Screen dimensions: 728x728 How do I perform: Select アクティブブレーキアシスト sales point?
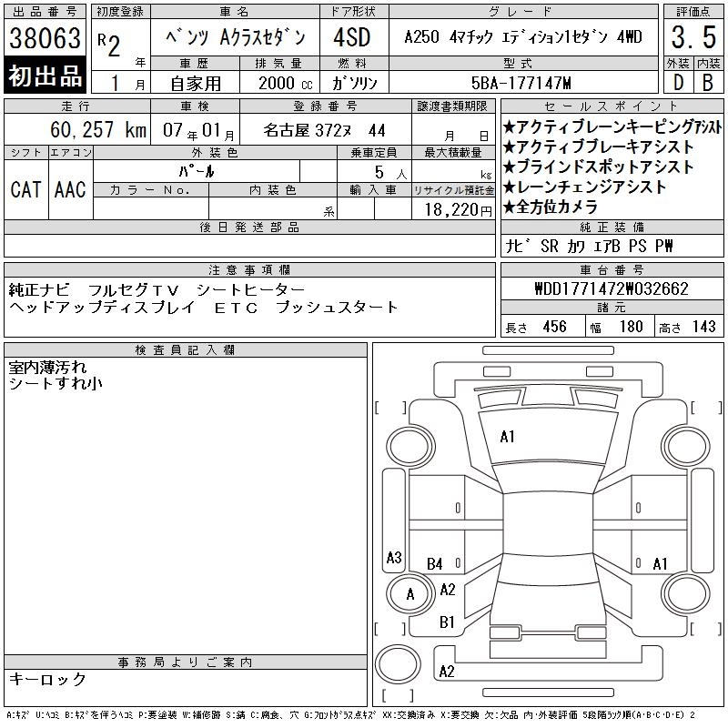599,147
